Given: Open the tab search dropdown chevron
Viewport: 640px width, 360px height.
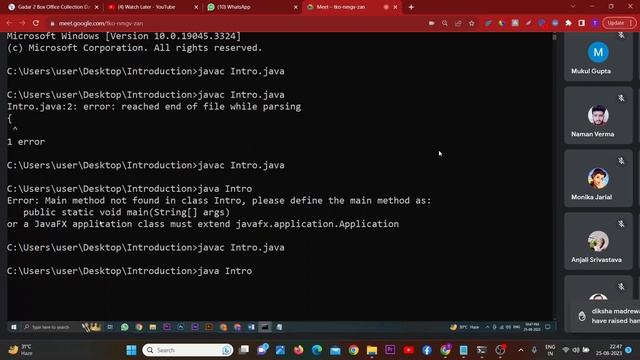Looking at the screenshot, I should tap(573, 7).
